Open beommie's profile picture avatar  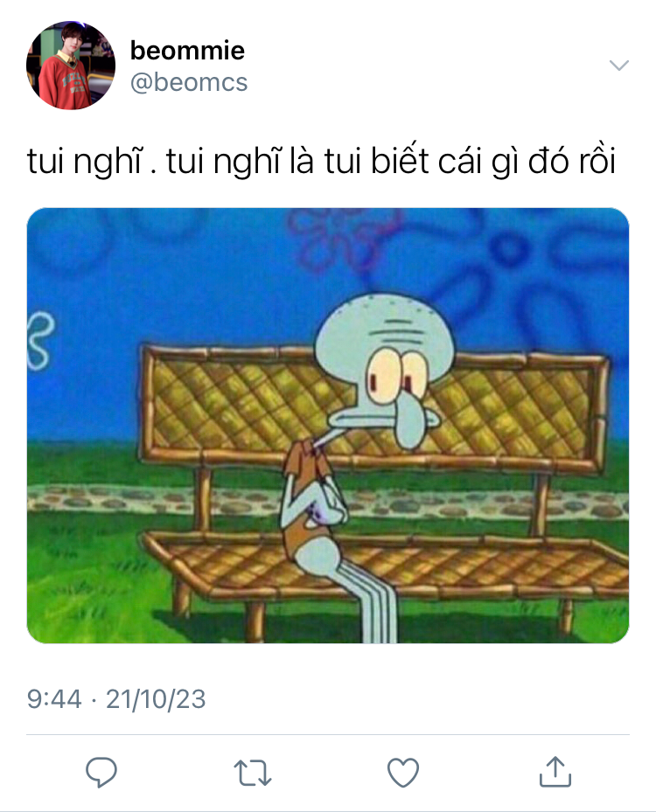click(x=71, y=66)
